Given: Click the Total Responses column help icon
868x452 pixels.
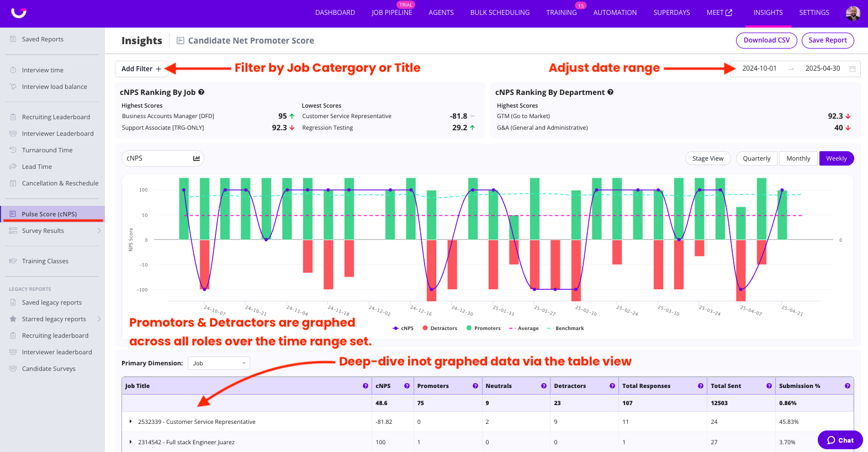Looking at the screenshot, I should (x=701, y=386).
